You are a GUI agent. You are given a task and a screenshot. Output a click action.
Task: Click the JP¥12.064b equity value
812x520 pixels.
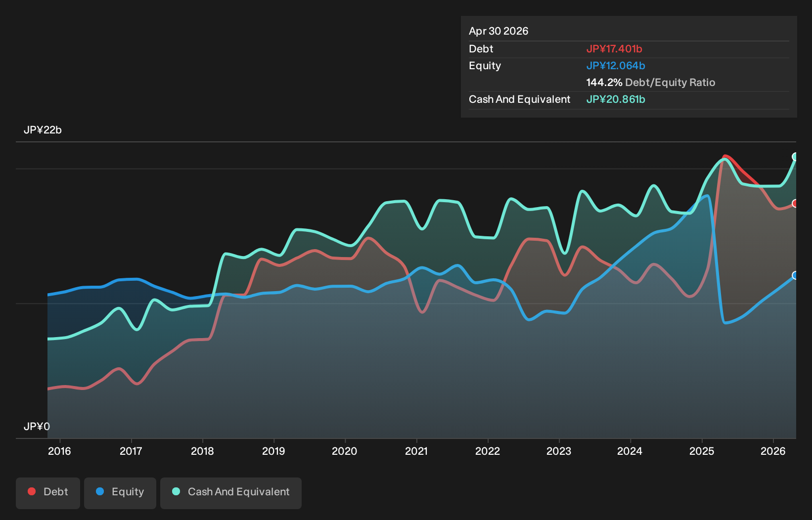(x=616, y=66)
